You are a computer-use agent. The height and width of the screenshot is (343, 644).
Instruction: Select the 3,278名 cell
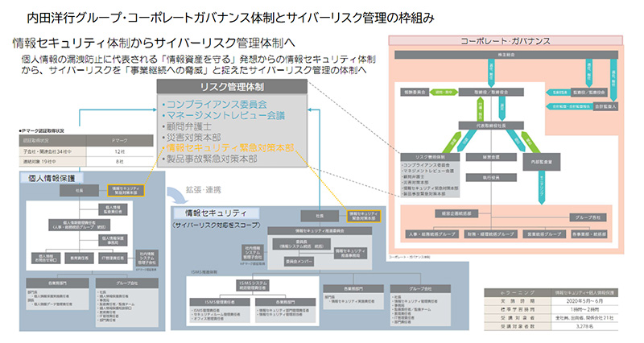(x=584, y=326)
